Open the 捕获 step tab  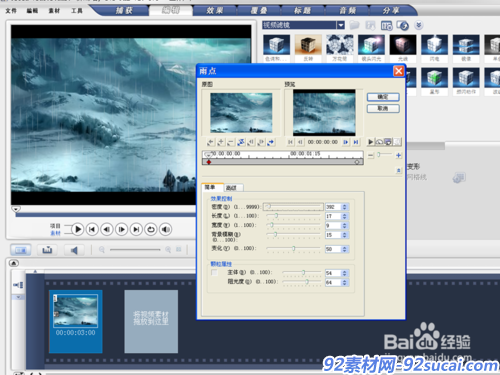[124, 11]
